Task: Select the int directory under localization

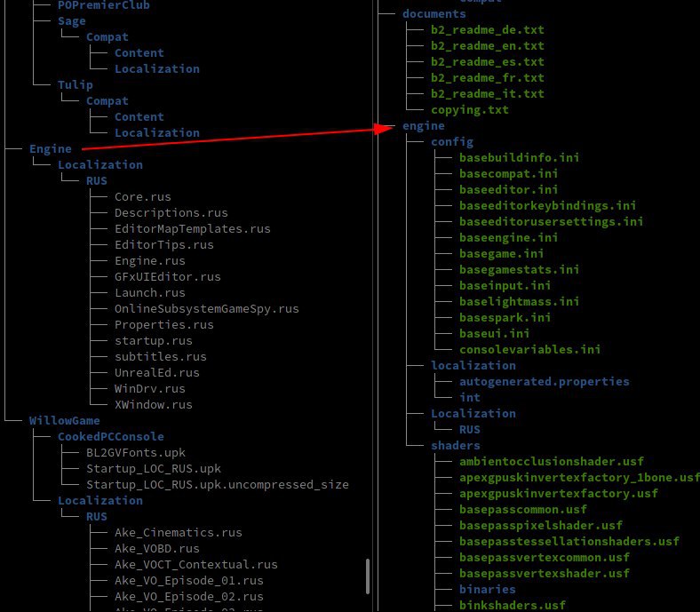Action: [470, 398]
